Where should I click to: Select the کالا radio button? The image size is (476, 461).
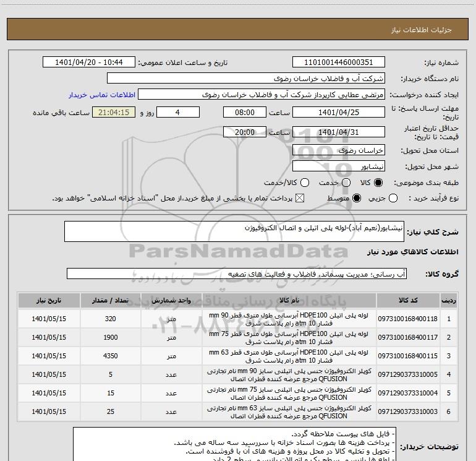click(x=378, y=183)
